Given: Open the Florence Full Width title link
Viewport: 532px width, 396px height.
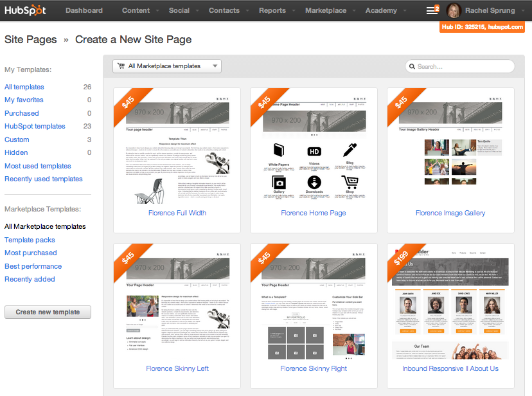Looking at the screenshot, I should pos(177,213).
